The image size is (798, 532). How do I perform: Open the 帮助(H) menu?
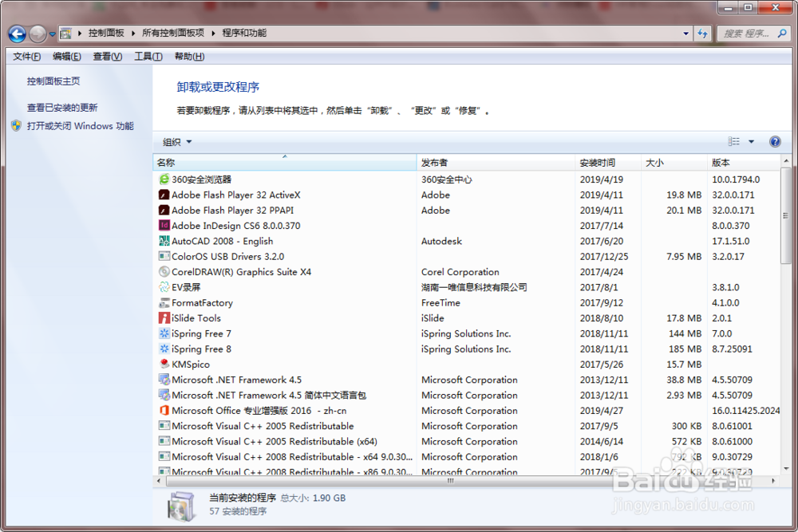coord(189,57)
